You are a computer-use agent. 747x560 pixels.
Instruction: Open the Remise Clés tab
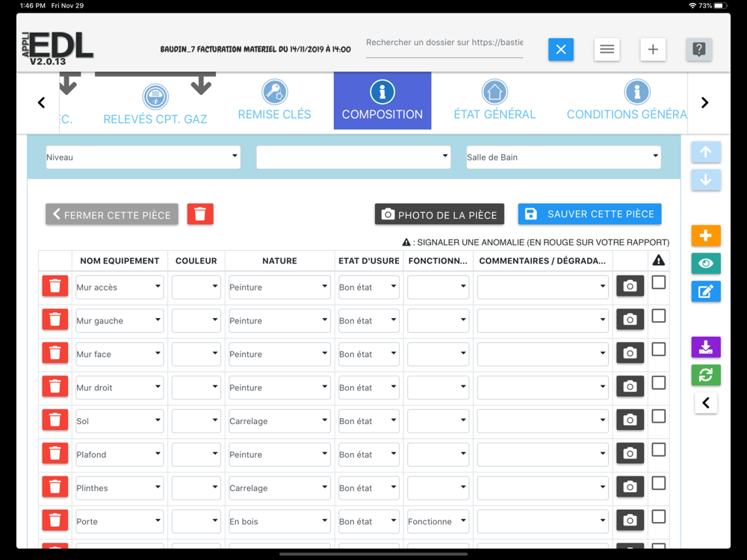point(274,101)
